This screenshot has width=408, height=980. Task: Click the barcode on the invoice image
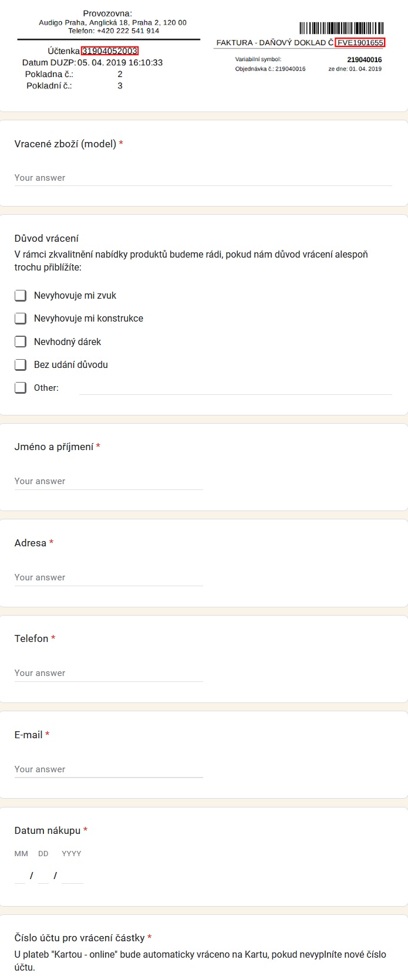[x=342, y=28]
